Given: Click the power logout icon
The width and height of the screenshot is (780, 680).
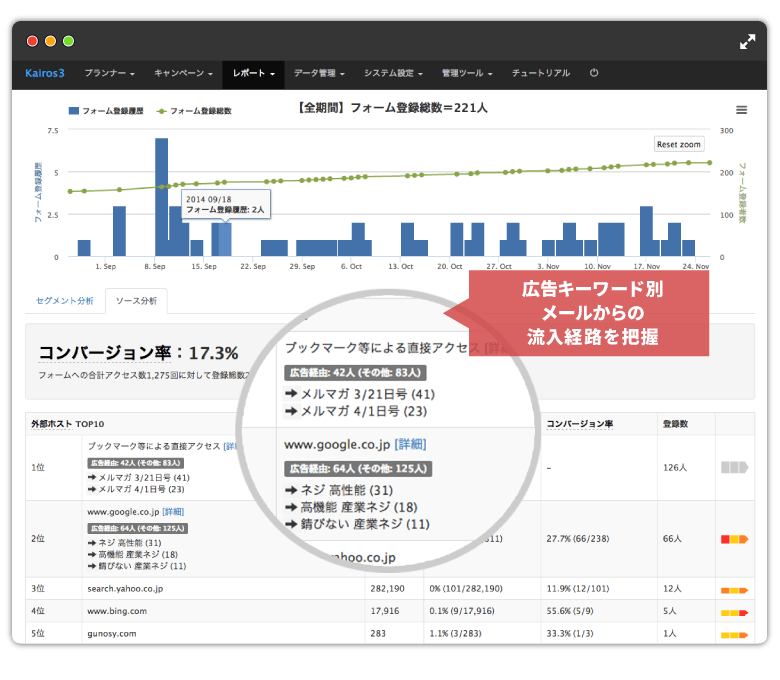Looking at the screenshot, I should tap(594, 73).
